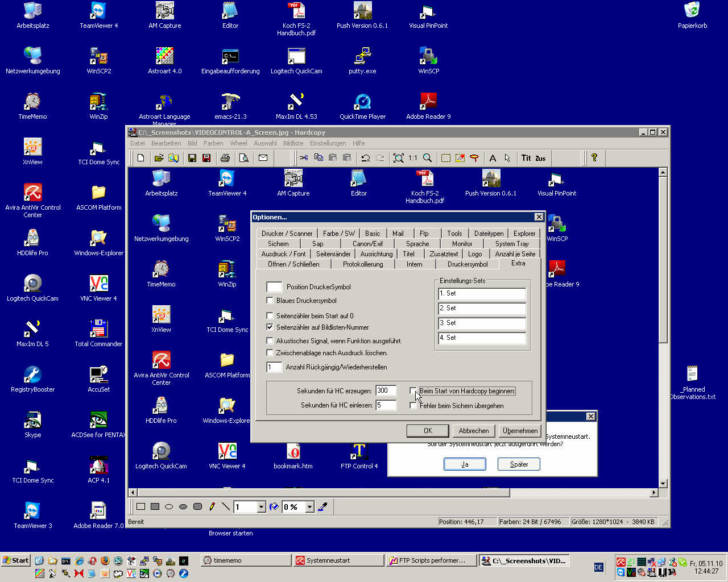Click the red floppy Save As icon
The width and height of the screenshot is (728, 582).
tap(206, 158)
